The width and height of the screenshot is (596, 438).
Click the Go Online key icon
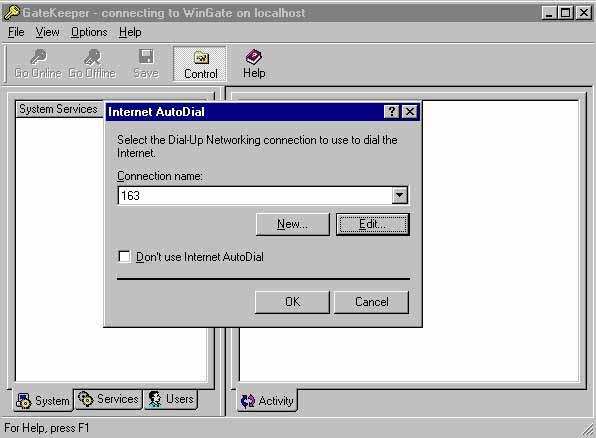38,57
